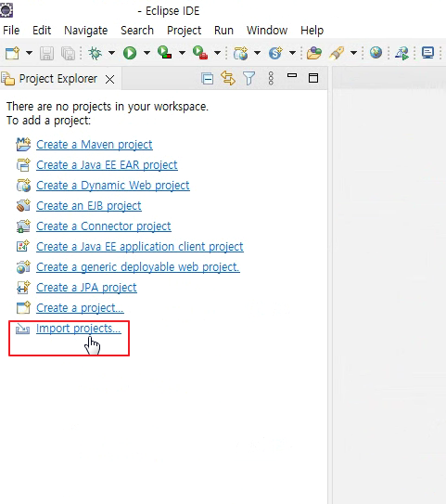Image resolution: width=446 pixels, height=504 pixels.
Task: Click Create a Java EE application client project
Action: [x=140, y=247]
